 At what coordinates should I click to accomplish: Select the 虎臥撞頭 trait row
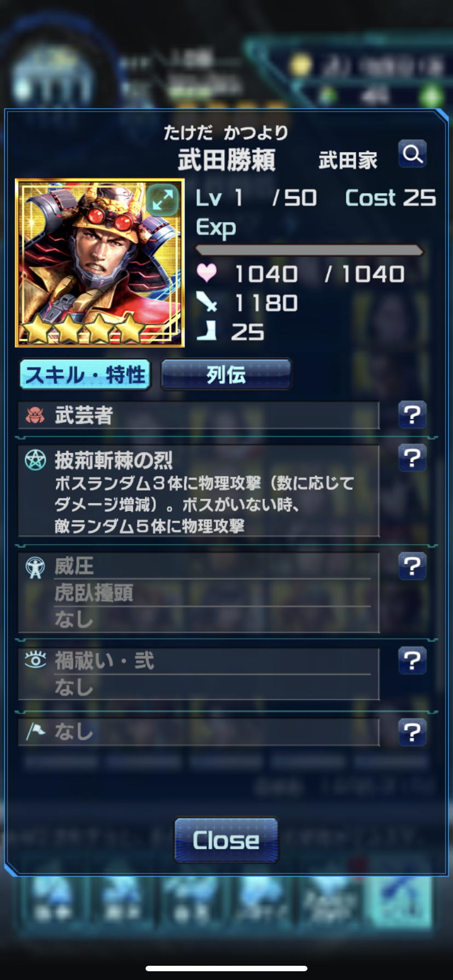tap(199, 593)
